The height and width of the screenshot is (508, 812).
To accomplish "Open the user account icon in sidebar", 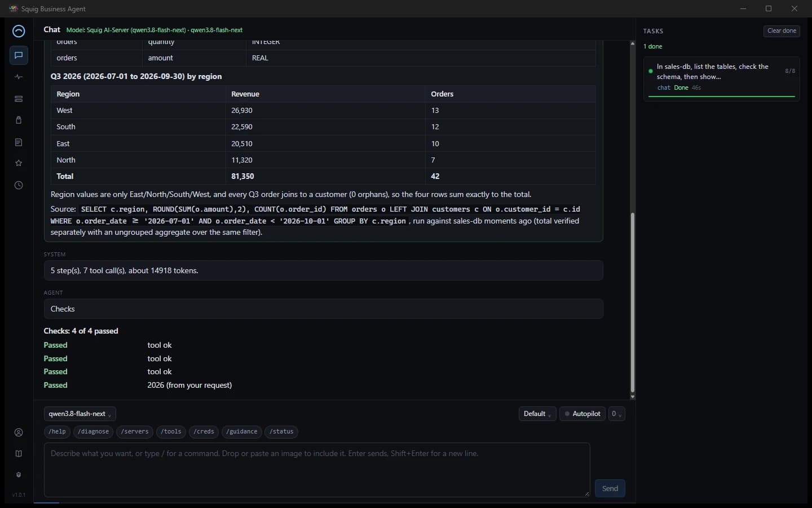I will 19,432.
